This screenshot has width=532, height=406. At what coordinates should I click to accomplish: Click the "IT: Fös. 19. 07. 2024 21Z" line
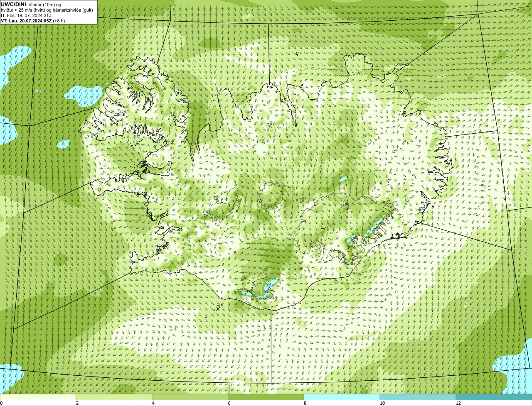pos(26,15)
